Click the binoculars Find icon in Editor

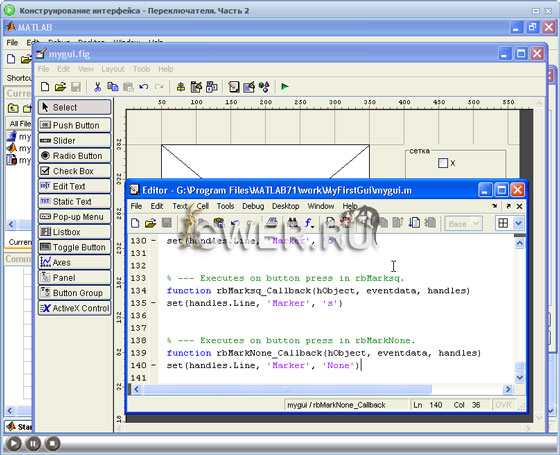click(292, 223)
